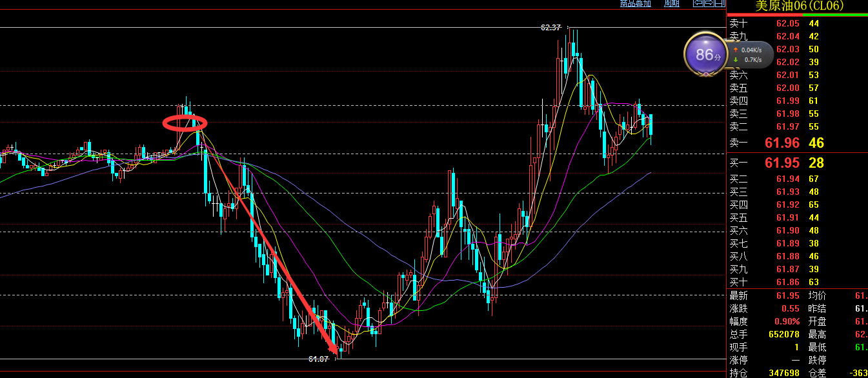Click the red ellipse annotation on chart
Screen dimensions: 868x378
[185, 123]
